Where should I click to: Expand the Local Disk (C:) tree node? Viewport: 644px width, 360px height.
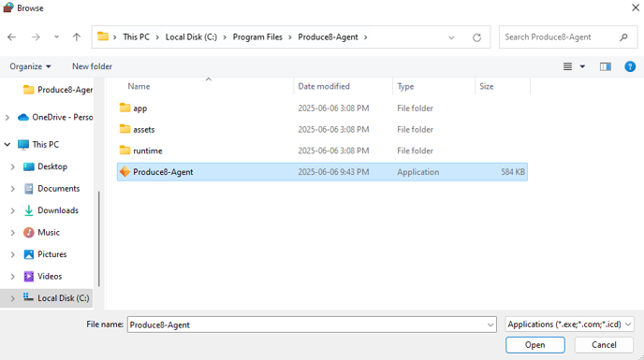tap(12, 298)
